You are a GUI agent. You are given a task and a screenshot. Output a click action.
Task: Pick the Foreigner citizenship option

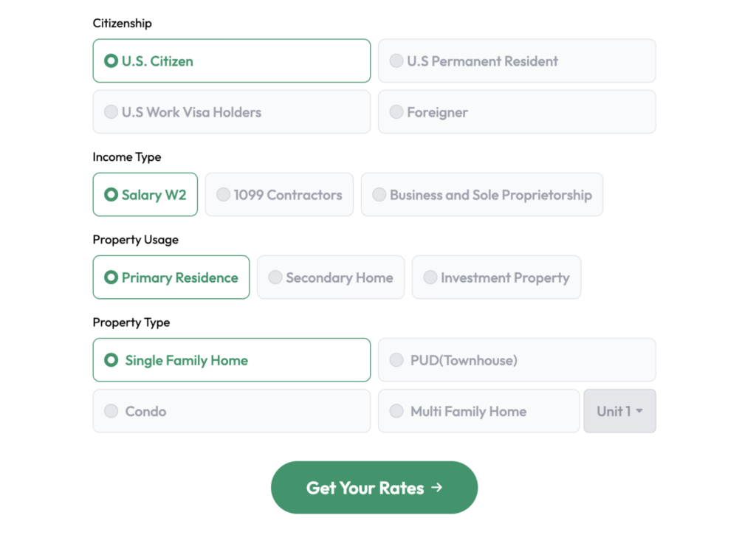(x=516, y=111)
